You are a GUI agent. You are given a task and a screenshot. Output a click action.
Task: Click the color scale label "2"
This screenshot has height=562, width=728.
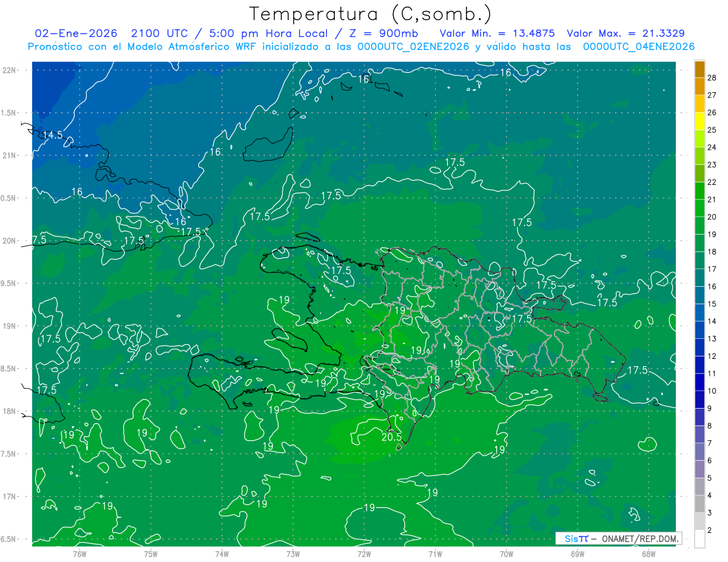pos(710,530)
